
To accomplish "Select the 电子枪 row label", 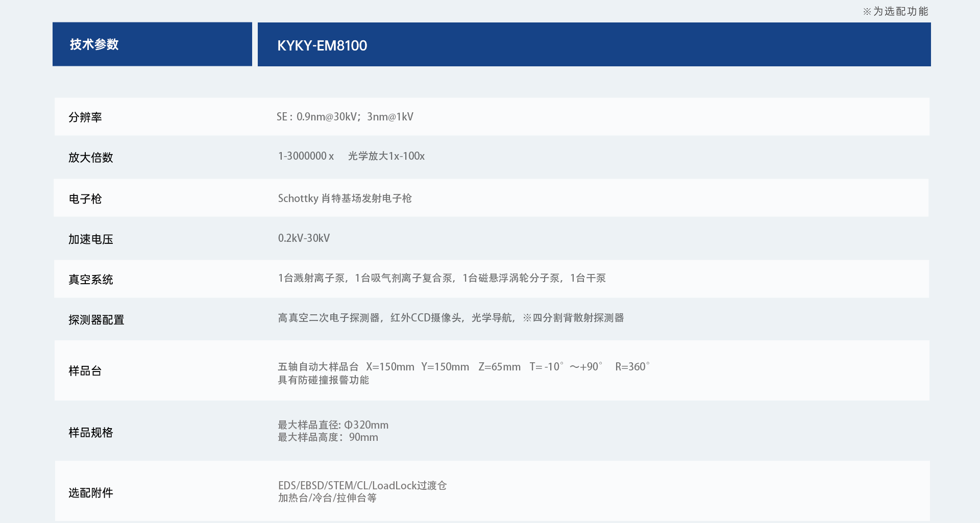I will click(85, 199).
